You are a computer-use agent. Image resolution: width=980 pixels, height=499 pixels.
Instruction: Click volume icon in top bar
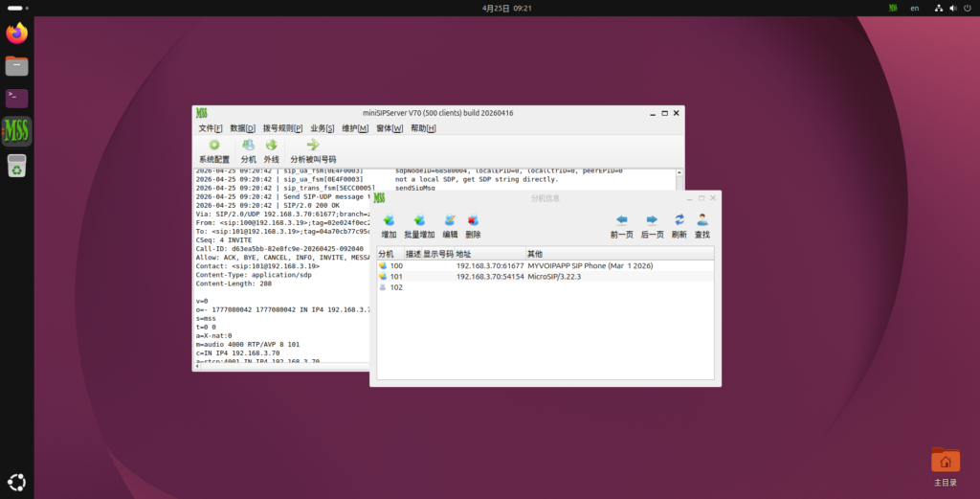952,8
